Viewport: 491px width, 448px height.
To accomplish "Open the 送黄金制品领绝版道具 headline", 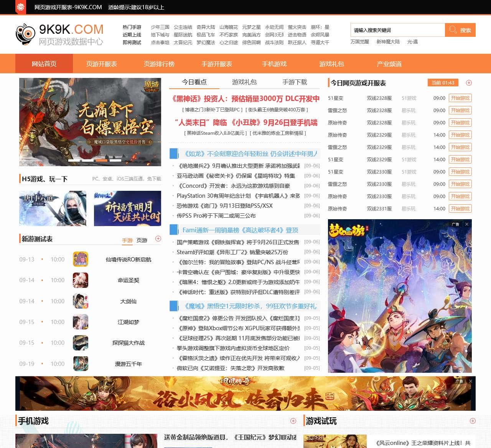I will click(230, 437).
